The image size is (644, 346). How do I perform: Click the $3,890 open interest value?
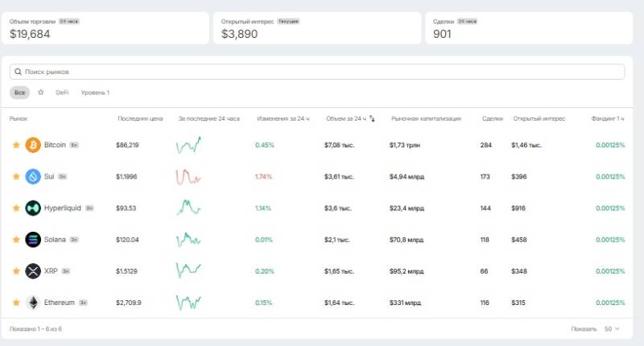(239, 34)
